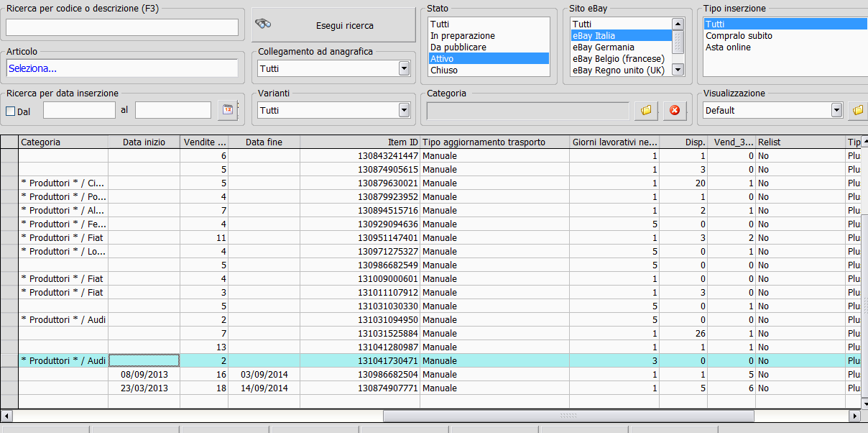Screen dimensions: 868x433
Task: Click '* Produttori * / Al...' category cell
Action: 63,210
